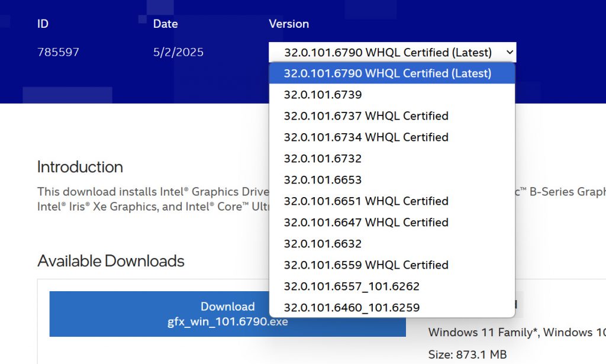
Task: Choose version 32.0.101.6732
Action: tap(392, 158)
